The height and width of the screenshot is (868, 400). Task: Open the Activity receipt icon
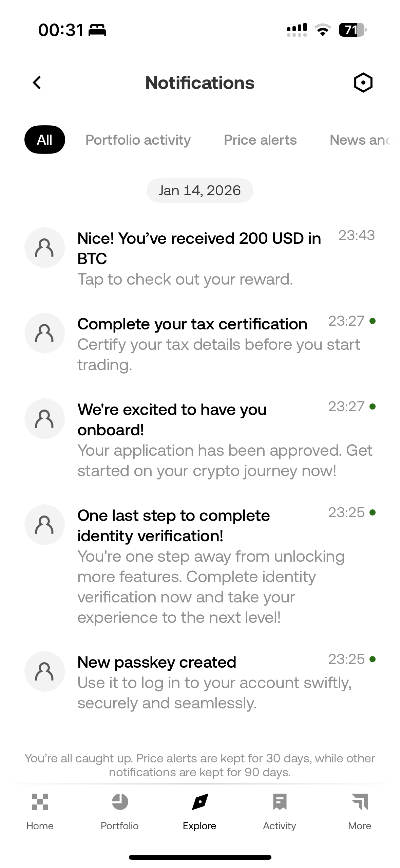pyautogui.click(x=280, y=802)
